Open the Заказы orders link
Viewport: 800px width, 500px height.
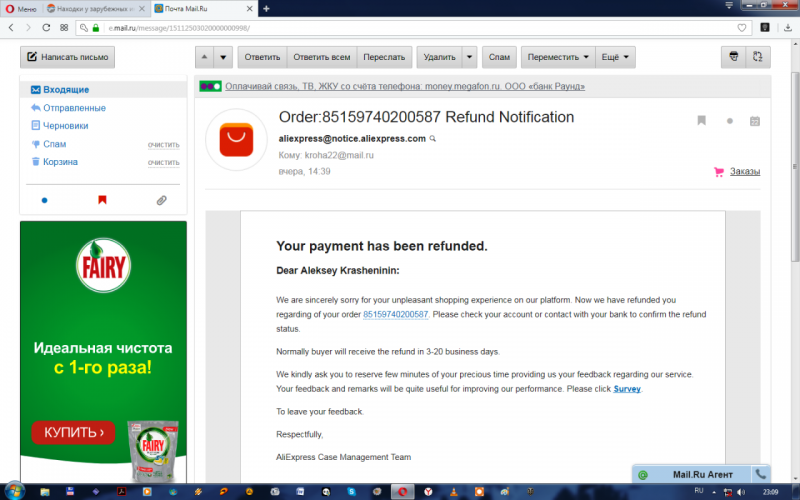tap(745, 171)
